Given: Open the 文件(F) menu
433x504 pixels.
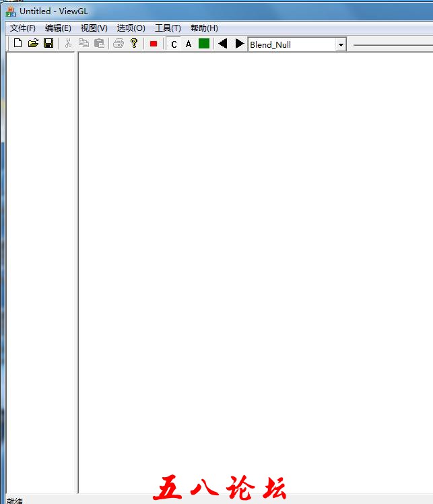Looking at the screenshot, I should click(x=23, y=28).
